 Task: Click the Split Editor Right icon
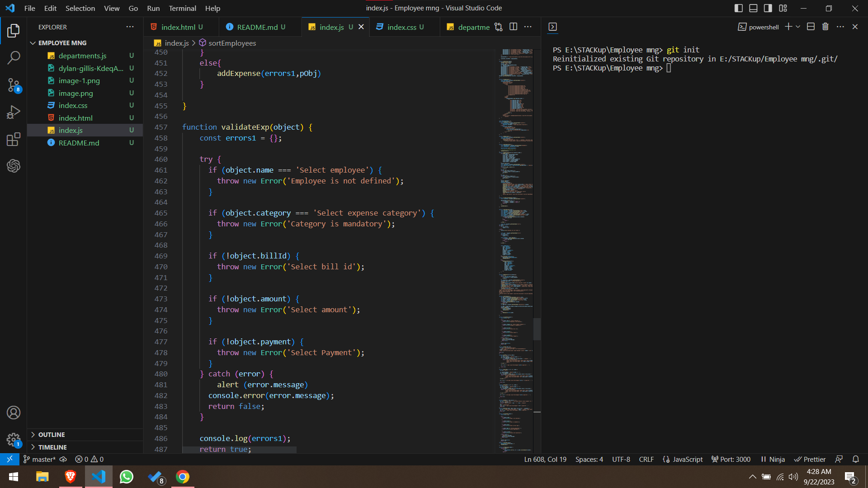coord(513,27)
